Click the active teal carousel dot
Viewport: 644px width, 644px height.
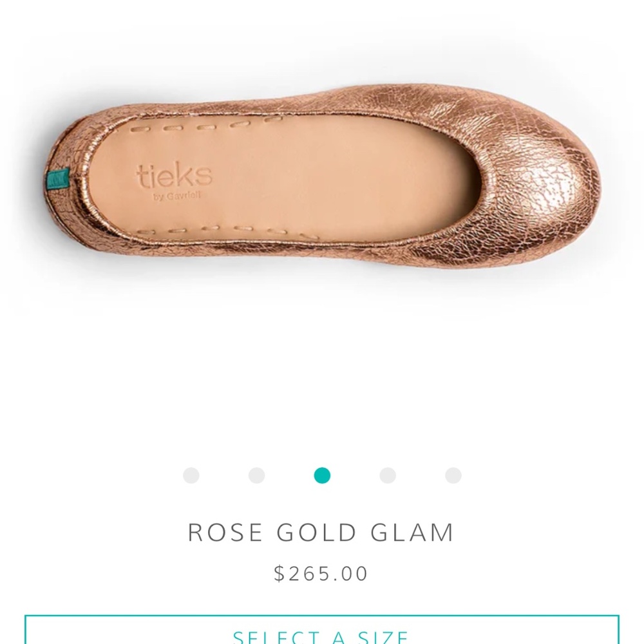[x=321, y=477]
